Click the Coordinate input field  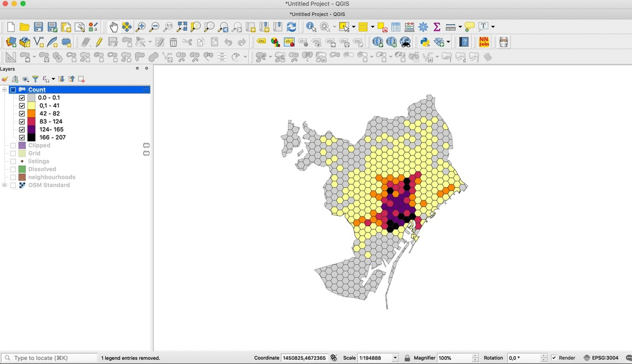pyautogui.click(x=305, y=358)
